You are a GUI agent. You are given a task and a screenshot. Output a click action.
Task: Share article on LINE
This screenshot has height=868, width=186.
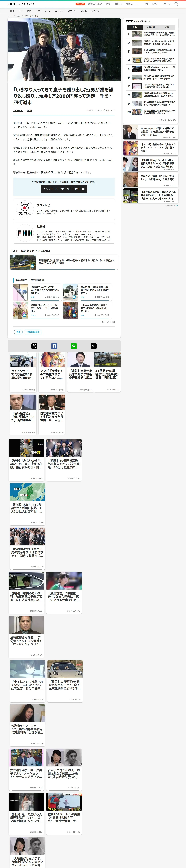(x=74, y=346)
